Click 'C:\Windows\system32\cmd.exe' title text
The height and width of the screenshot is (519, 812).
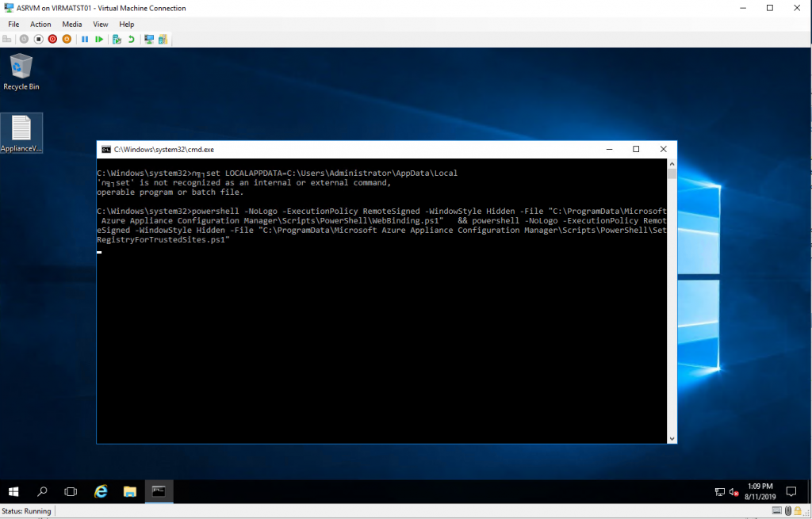tap(164, 150)
